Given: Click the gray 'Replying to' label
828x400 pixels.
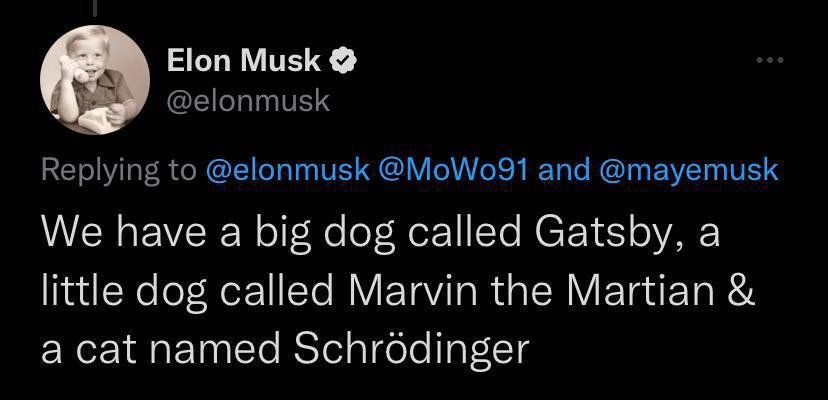Looking at the screenshot, I should pos(118,170).
